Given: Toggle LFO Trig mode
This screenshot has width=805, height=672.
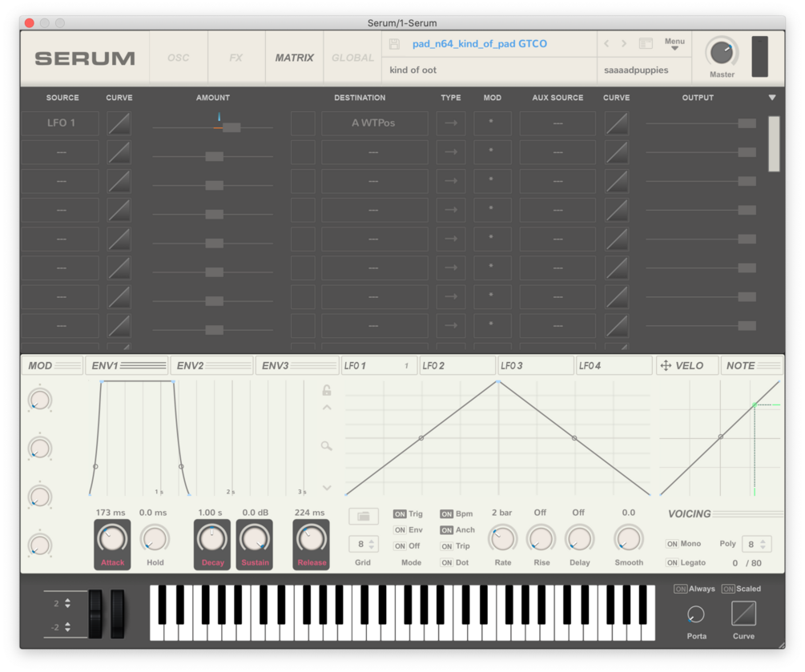Looking at the screenshot, I should pyautogui.click(x=400, y=514).
